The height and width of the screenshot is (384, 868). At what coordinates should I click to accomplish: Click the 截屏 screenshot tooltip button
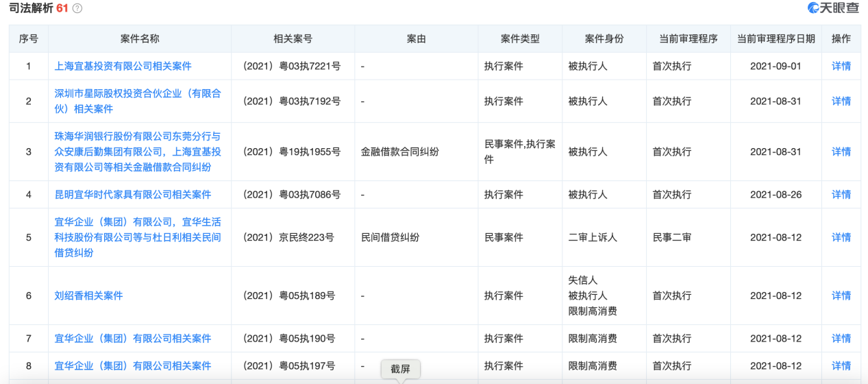click(400, 369)
